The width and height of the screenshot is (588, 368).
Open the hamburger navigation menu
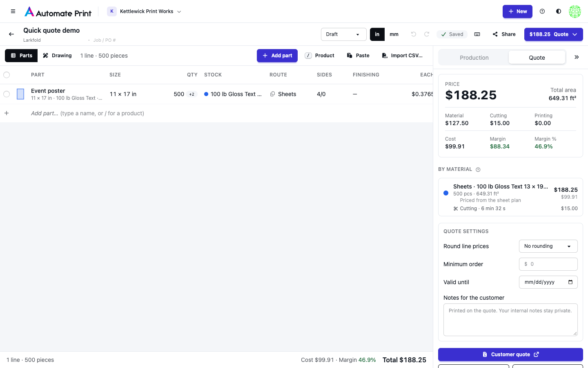(13, 11)
